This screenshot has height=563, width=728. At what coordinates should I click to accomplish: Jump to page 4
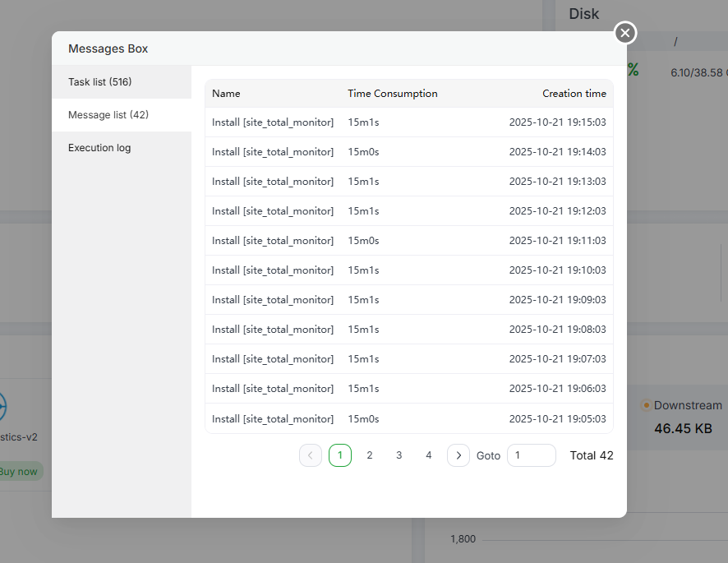(429, 455)
